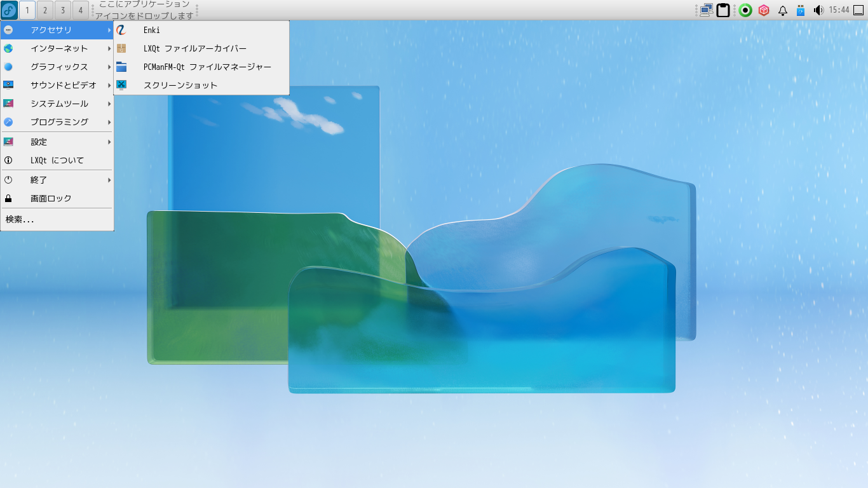Click the 終了 power icon

pyautogui.click(x=8, y=180)
